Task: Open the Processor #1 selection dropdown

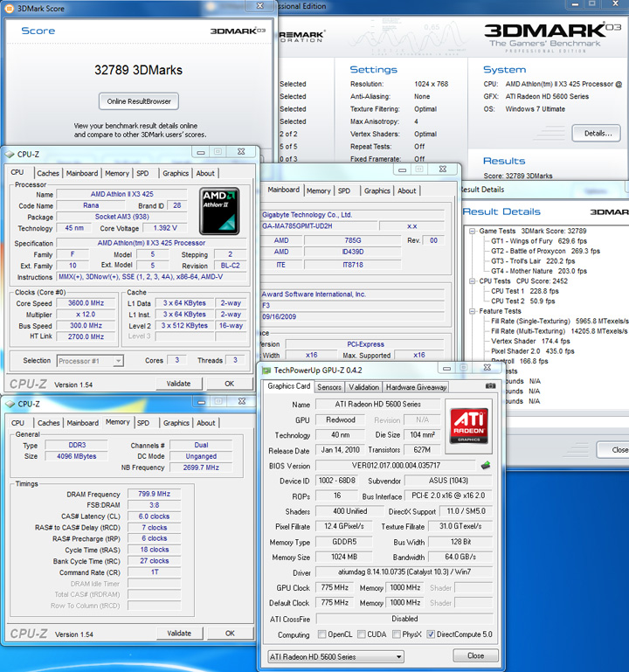Action: (x=118, y=361)
